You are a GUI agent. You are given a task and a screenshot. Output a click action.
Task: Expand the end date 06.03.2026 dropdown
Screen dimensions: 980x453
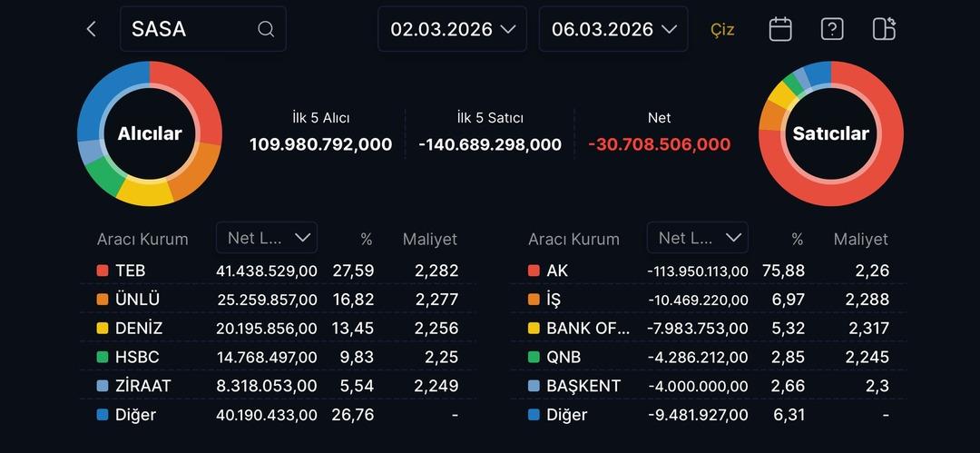point(613,29)
